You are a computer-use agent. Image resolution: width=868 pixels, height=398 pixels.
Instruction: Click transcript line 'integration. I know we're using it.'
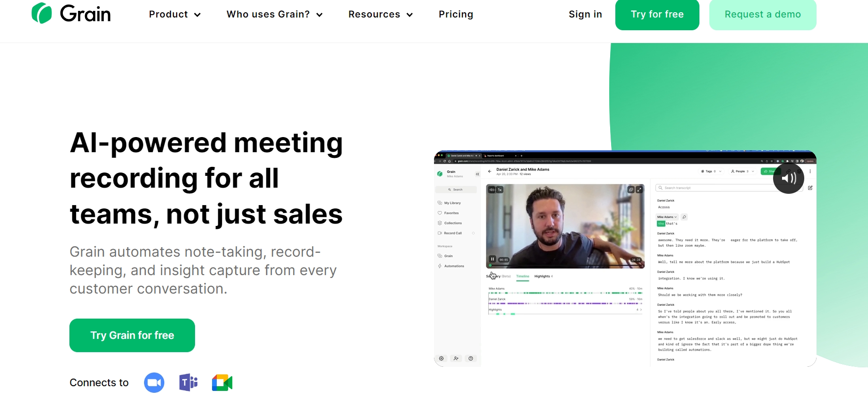click(x=691, y=278)
